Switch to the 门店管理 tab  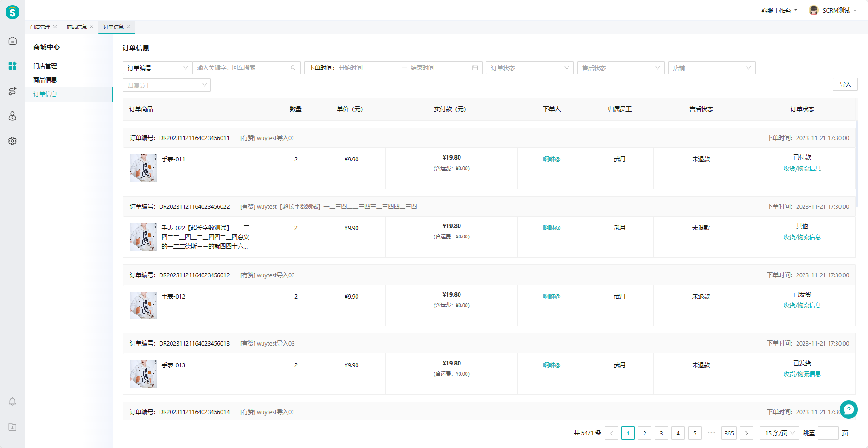40,27
